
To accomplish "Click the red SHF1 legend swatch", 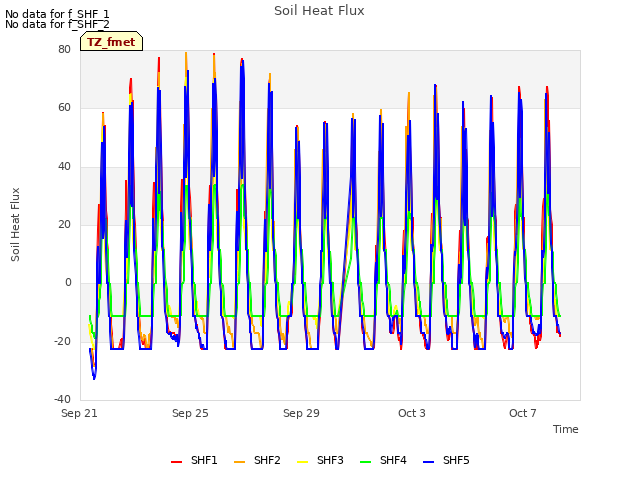I will (176, 462).
